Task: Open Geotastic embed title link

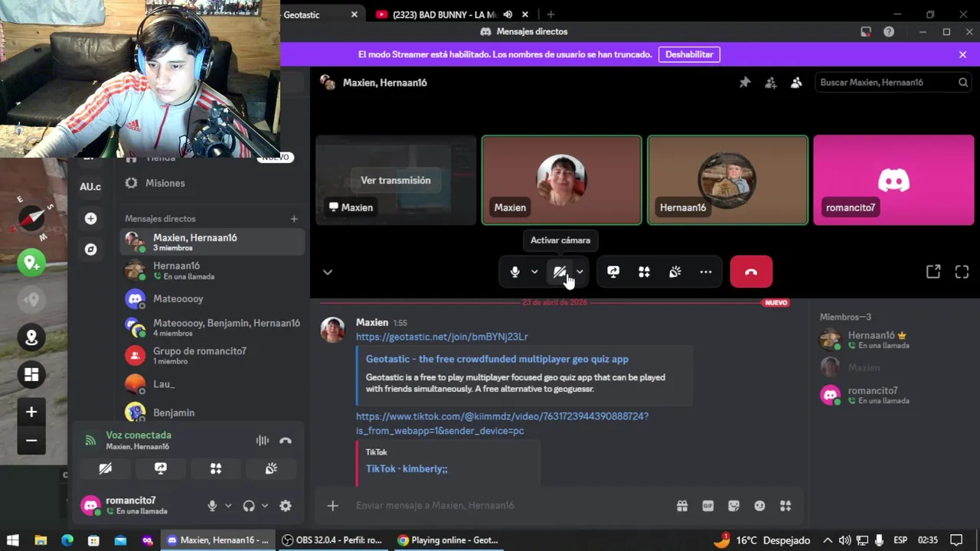Action: (497, 359)
